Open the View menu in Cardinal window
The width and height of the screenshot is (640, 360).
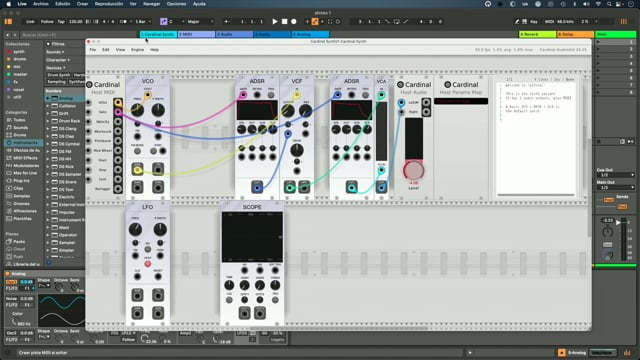click(120, 49)
